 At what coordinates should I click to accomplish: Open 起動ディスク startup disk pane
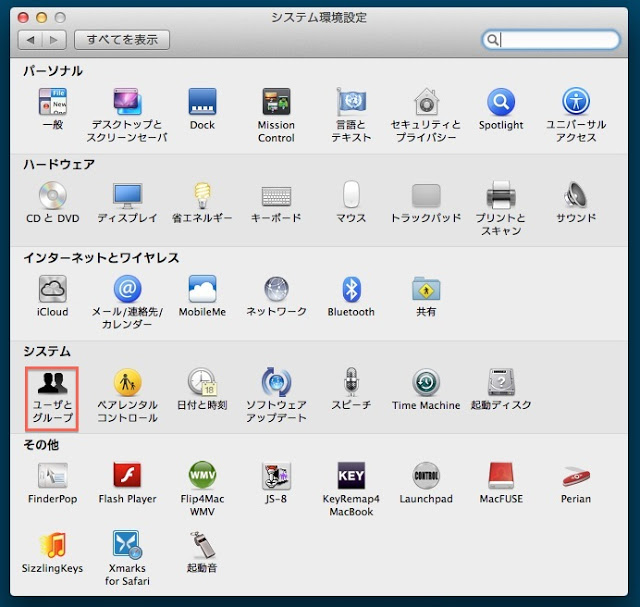pos(501,389)
